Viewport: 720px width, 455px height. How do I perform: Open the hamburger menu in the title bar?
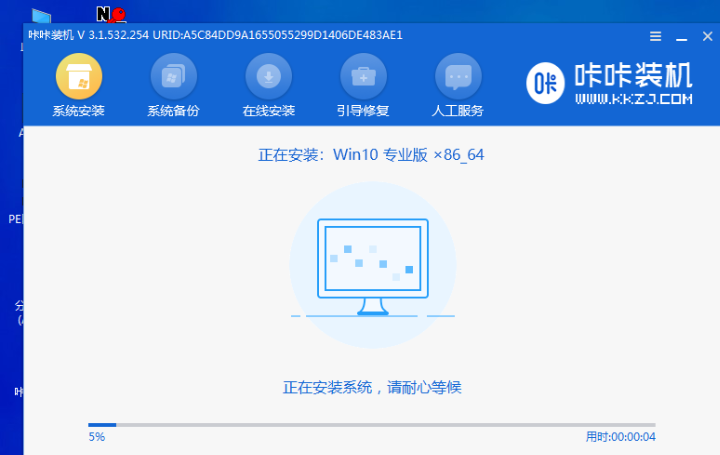tap(655, 36)
